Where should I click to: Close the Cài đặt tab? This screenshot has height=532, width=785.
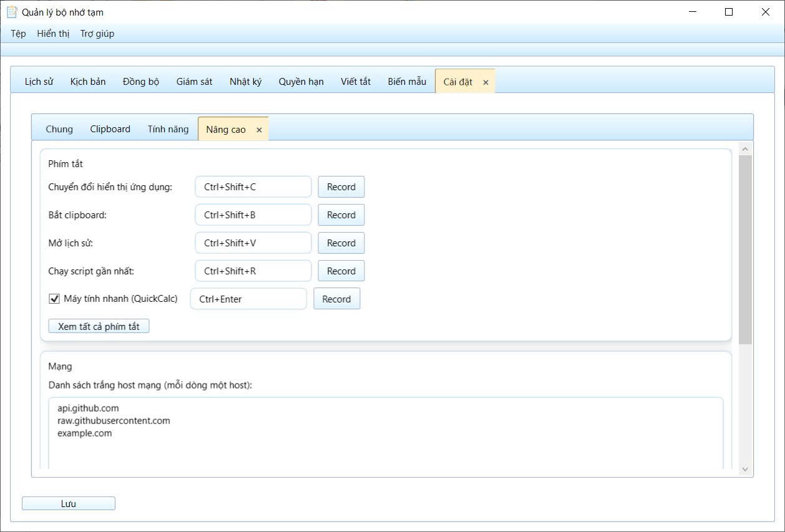485,82
